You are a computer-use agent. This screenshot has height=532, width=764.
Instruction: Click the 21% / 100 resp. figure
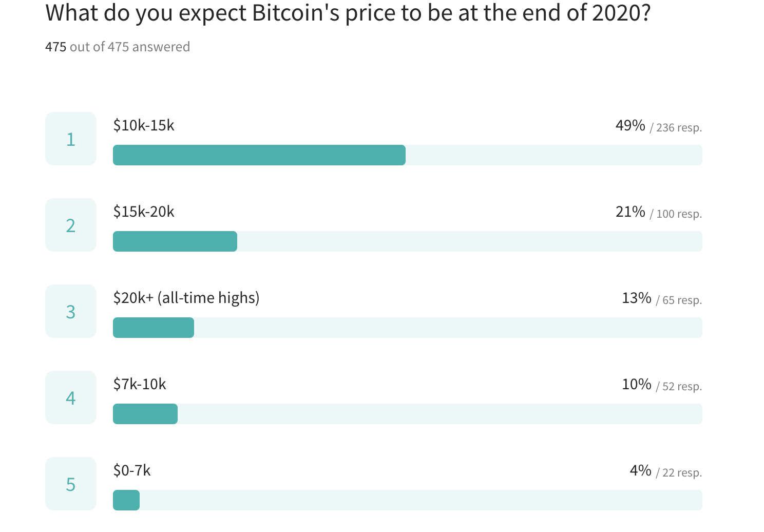(x=659, y=213)
